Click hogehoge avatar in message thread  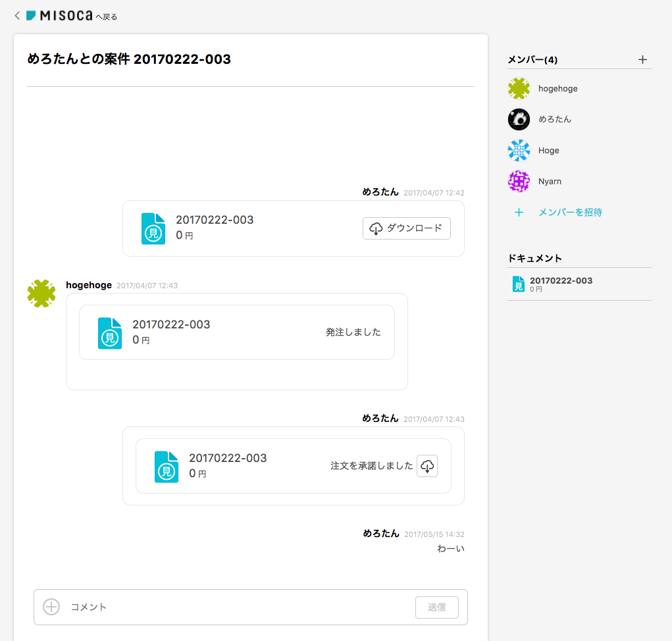click(x=41, y=294)
